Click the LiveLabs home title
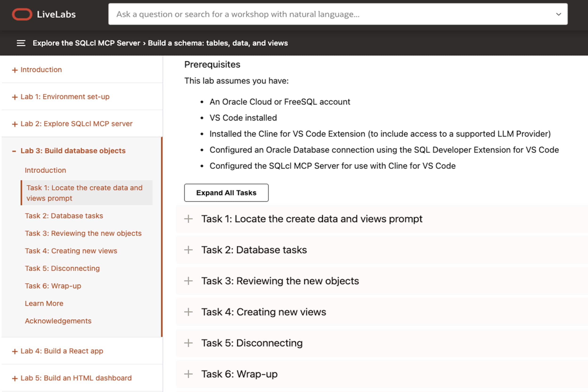588x392 pixels. [56, 14]
